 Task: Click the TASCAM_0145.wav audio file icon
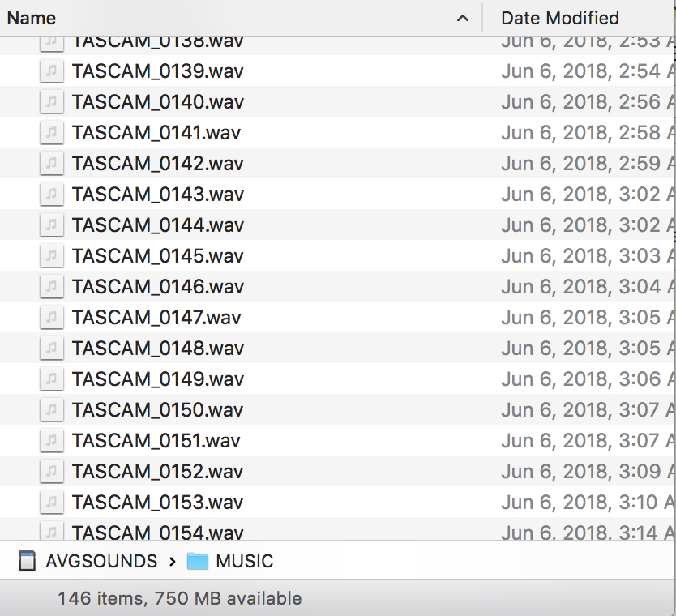51,255
